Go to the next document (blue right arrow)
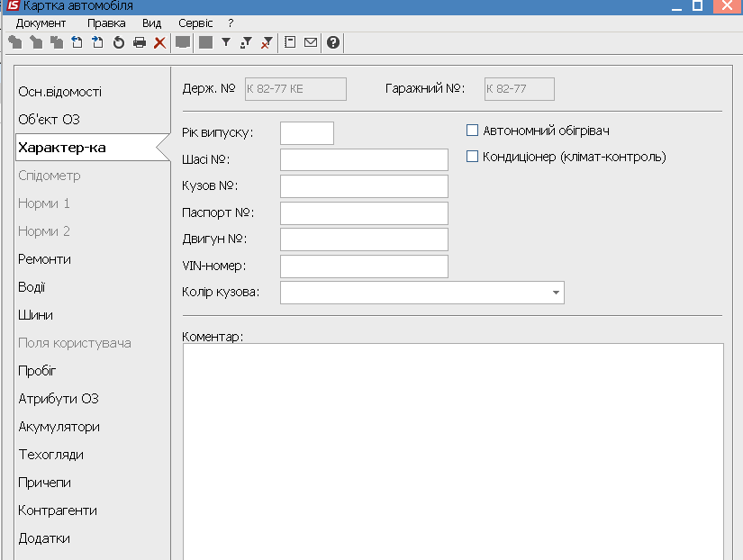 [97, 42]
